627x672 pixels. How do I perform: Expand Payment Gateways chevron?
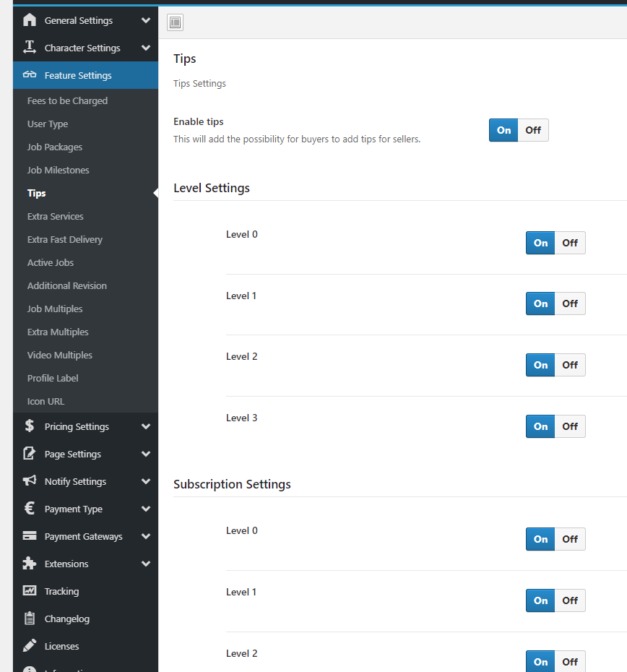click(x=146, y=536)
